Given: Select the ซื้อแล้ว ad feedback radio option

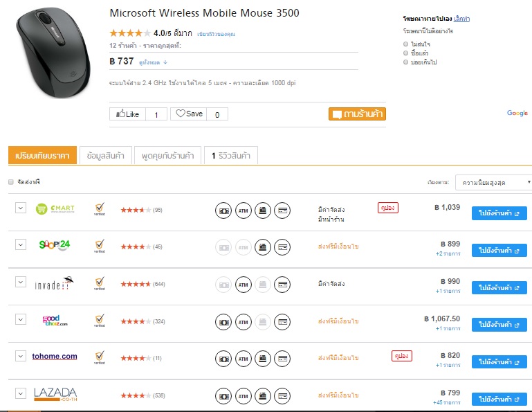Looking at the screenshot, I should pos(405,53).
